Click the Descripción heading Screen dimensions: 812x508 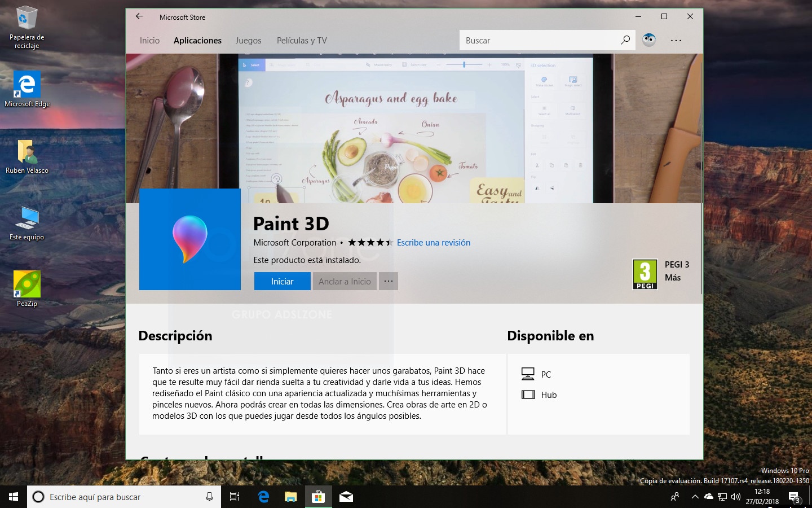175,336
